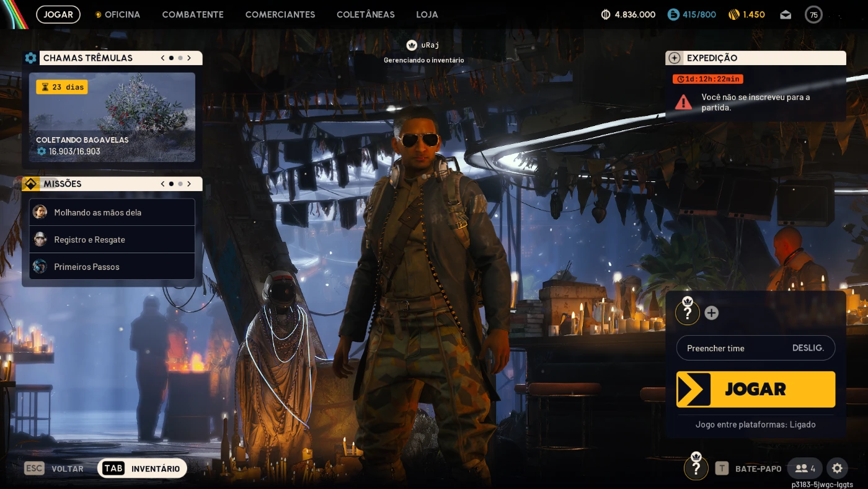Image resolution: width=868 pixels, height=489 pixels.
Task: Open the friends list showing 4
Action: pyautogui.click(x=805, y=469)
